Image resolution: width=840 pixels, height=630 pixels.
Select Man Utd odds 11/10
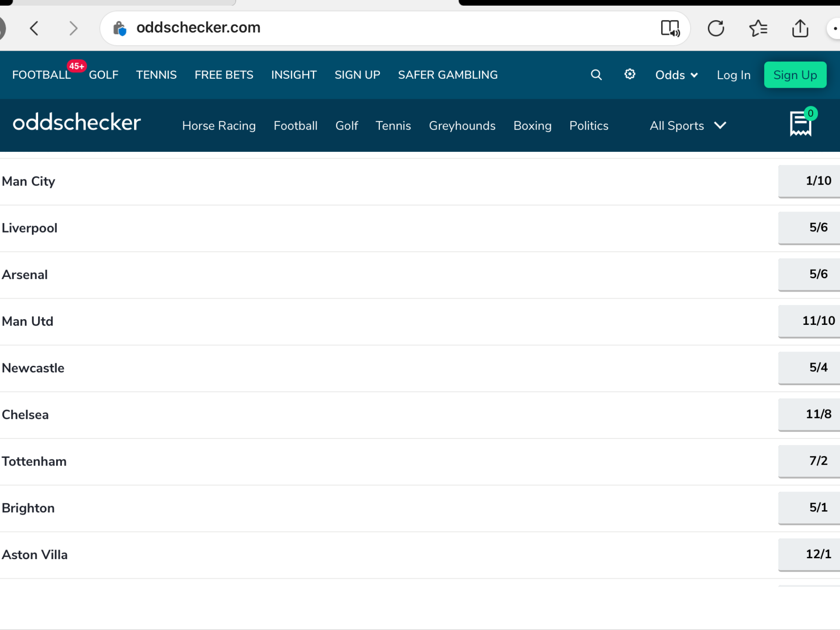[809, 321]
